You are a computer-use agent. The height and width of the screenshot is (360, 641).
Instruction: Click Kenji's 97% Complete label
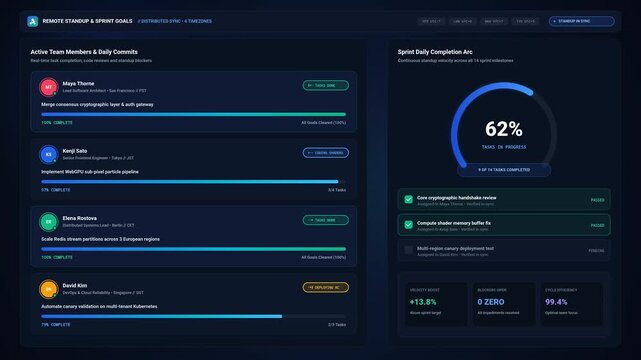(x=56, y=190)
